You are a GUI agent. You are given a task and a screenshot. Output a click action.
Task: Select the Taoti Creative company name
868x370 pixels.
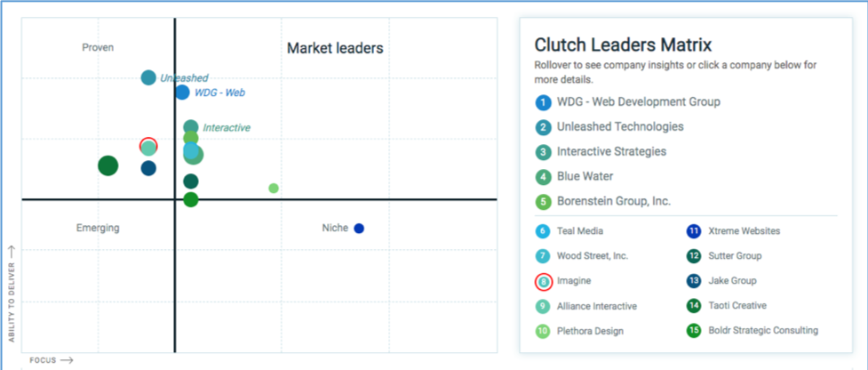click(737, 306)
